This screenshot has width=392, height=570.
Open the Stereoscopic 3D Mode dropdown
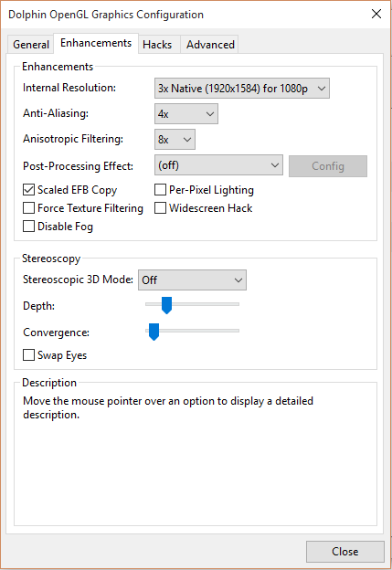(x=192, y=280)
